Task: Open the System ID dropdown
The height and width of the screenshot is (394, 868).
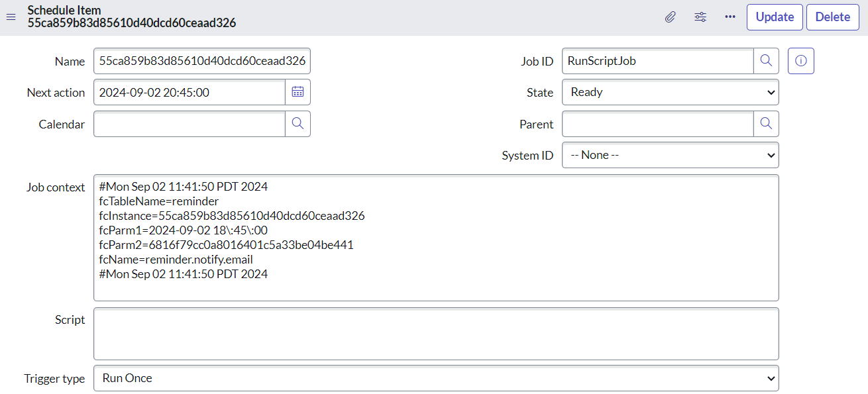Action: (x=670, y=155)
